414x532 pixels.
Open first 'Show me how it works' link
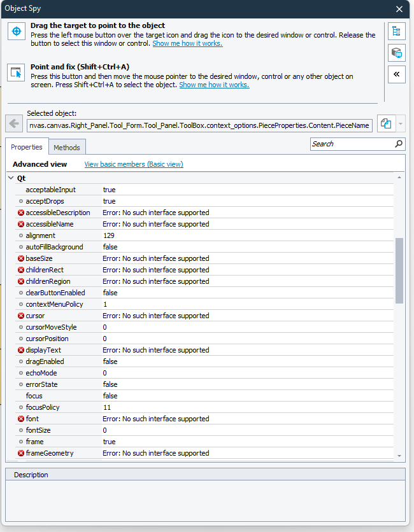[x=187, y=43]
